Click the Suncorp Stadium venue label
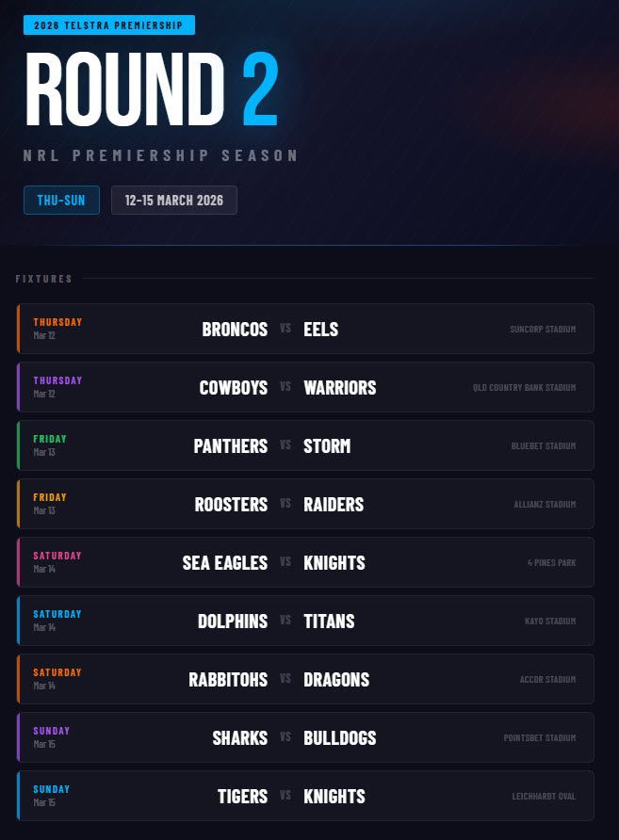 pos(543,330)
